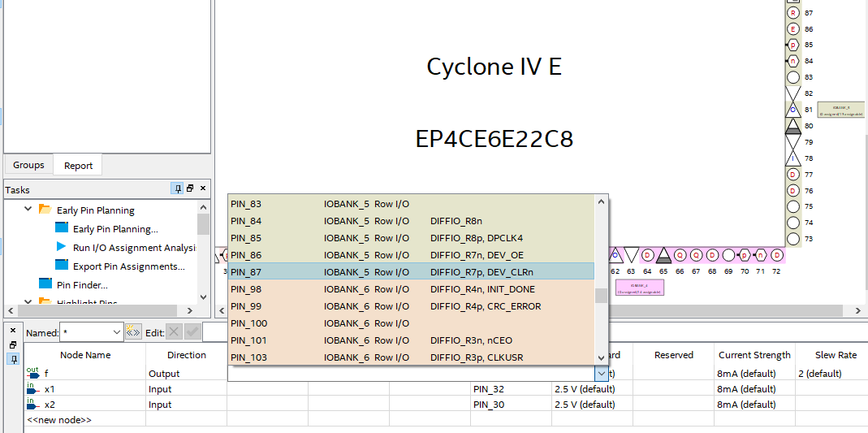Click the node filter icon beside Named box
This screenshot has height=433, width=868.
(x=133, y=332)
